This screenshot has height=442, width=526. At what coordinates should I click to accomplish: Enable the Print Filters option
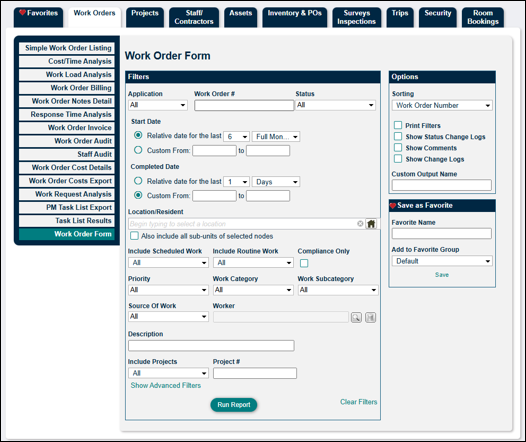click(398, 125)
